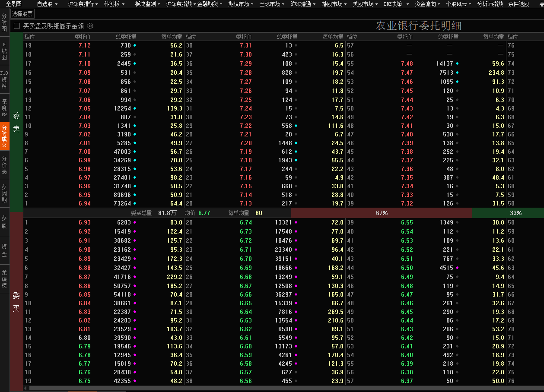Click the cyan diamond beside sell volume 12254
The width and height of the screenshot is (544, 392).
pos(135,108)
